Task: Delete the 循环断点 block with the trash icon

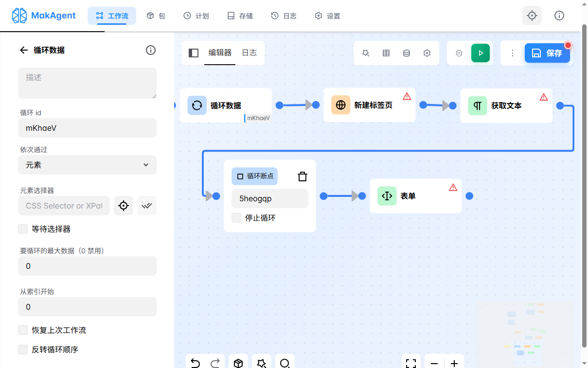Action: pyautogui.click(x=303, y=176)
